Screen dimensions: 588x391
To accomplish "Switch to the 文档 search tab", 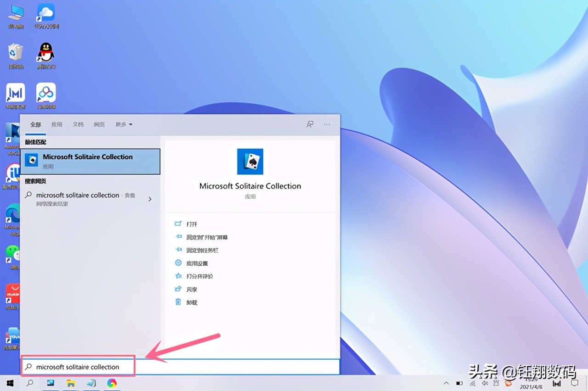I will (x=78, y=124).
